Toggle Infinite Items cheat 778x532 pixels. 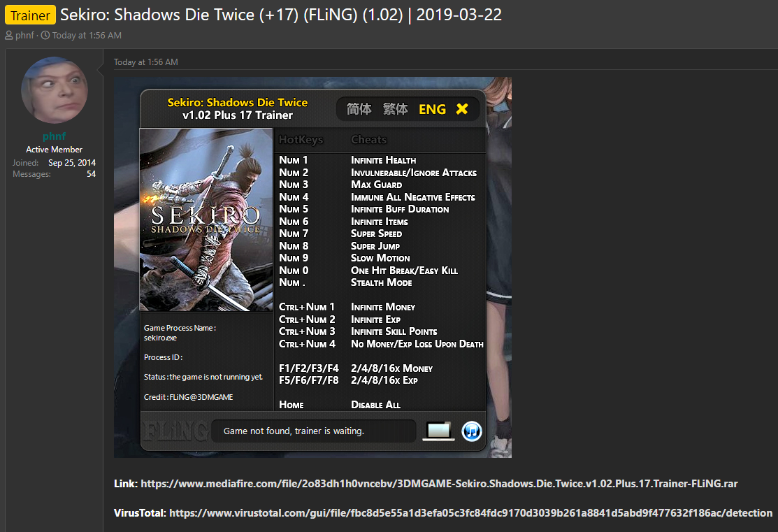click(x=380, y=222)
